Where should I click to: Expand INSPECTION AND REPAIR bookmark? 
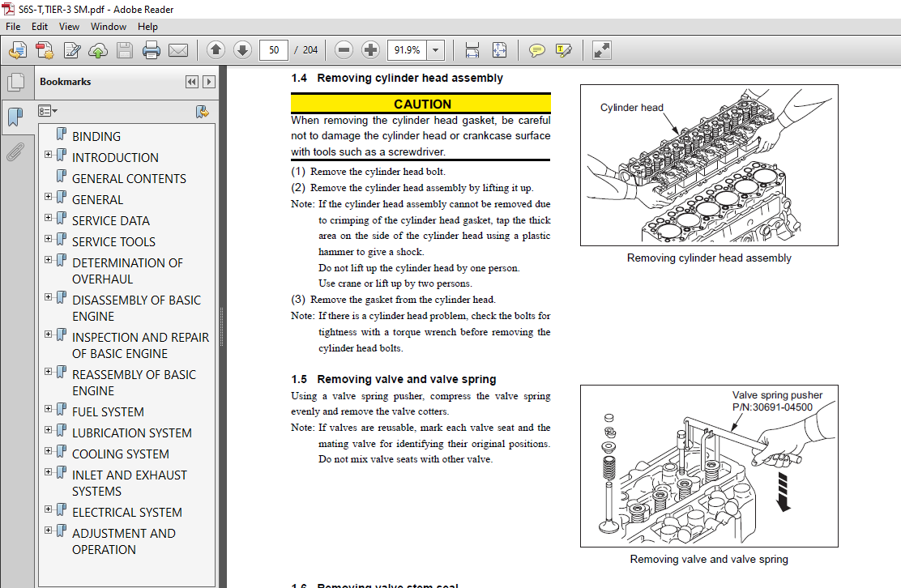pyautogui.click(x=49, y=334)
